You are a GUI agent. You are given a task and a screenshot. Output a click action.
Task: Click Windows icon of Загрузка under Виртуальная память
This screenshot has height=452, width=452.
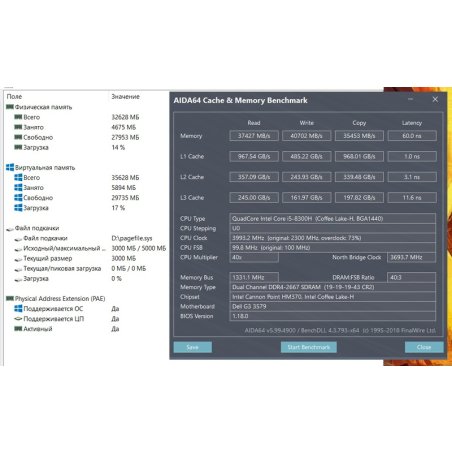(x=18, y=208)
